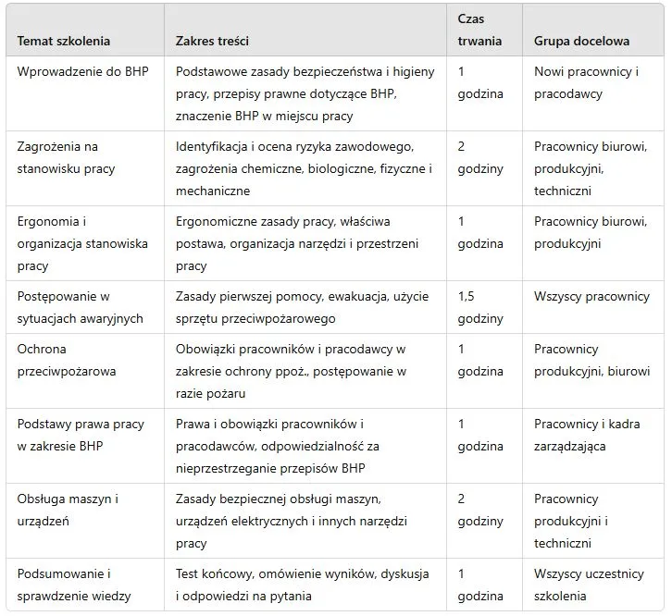Select the "Nowi pracownicy i pracodawcy" cell
The height and width of the screenshot is (616, 672).
pos(586,83)
